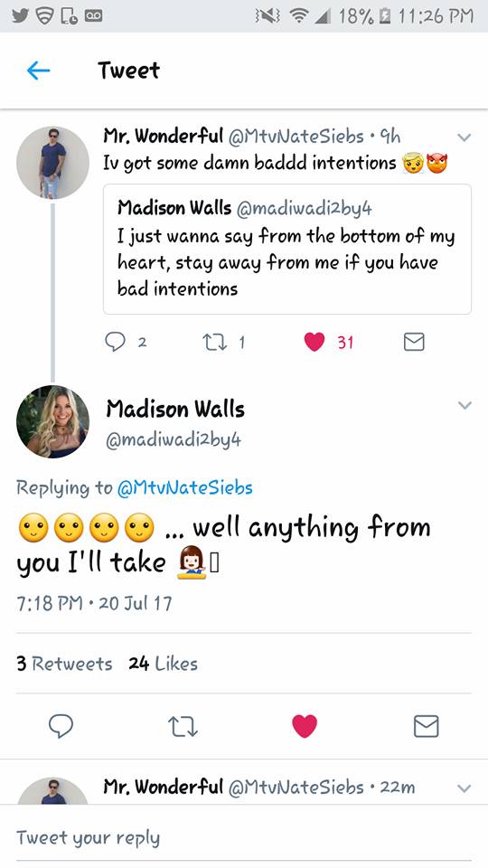Screen dimensions: 488x868
Task: Toggle the red heart on Madison's tweet
Action: click(305, 726)
